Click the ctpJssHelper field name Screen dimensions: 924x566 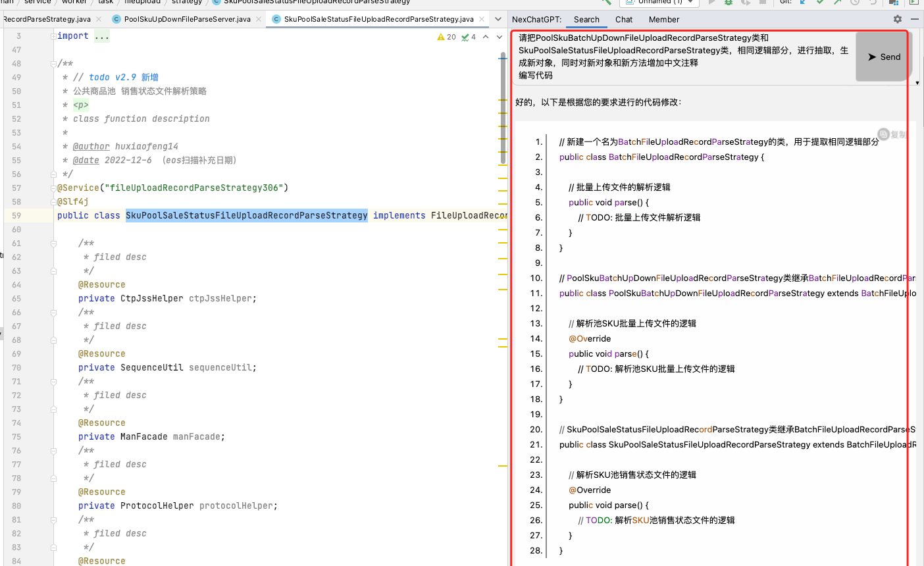[220, 299]
